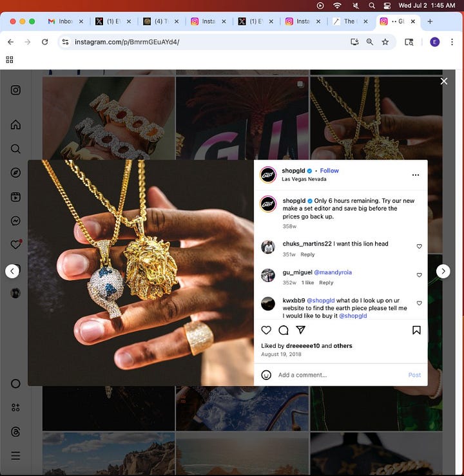Open the Las Vegas Nevada location link

[304, 179]
